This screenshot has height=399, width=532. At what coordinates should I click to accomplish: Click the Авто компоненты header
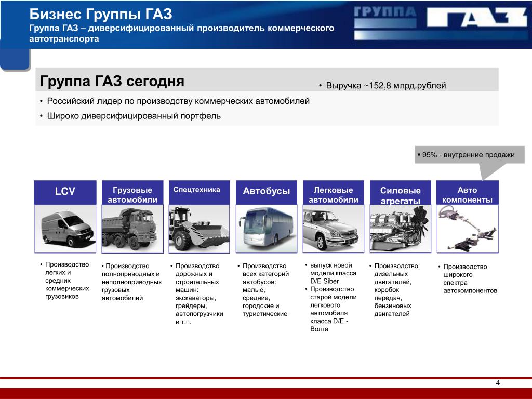467,192
